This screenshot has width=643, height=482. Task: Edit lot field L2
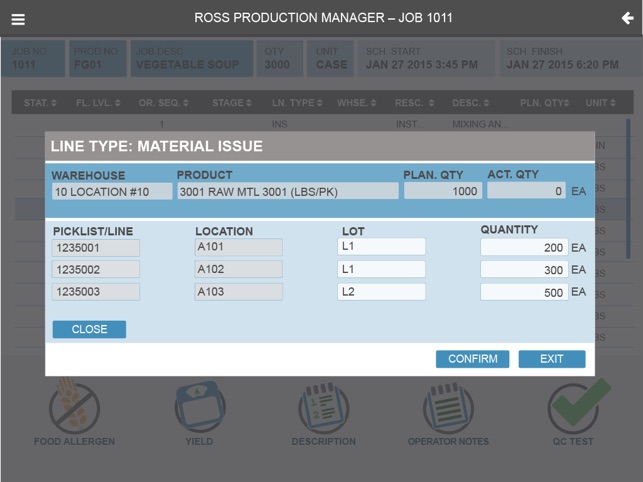[x=381, y=292]
